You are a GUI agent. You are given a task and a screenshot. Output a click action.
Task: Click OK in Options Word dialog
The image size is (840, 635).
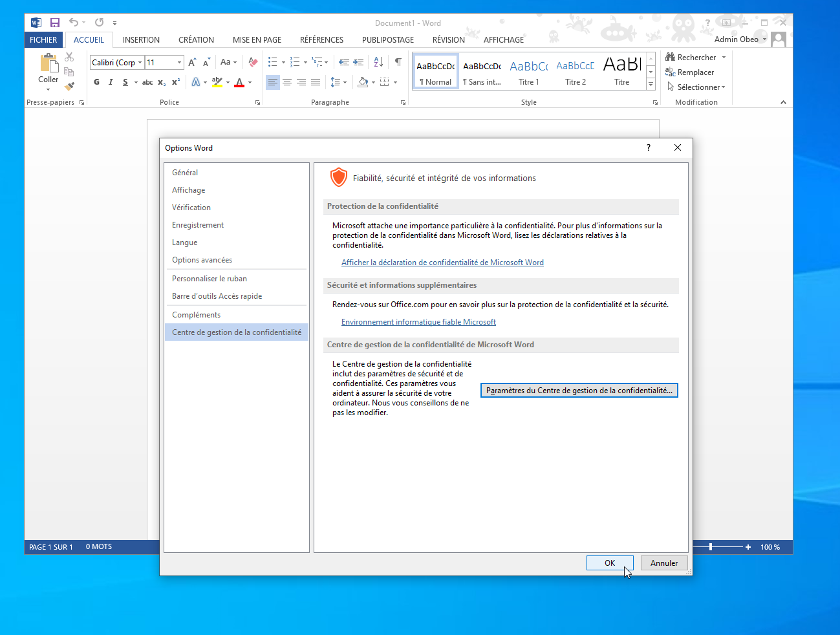[610, 563]
